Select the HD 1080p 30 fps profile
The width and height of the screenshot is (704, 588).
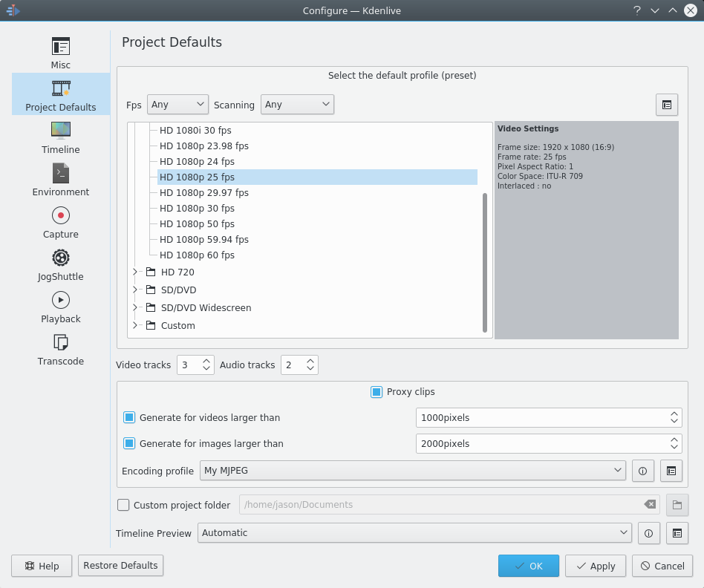[x=317, y=209]
